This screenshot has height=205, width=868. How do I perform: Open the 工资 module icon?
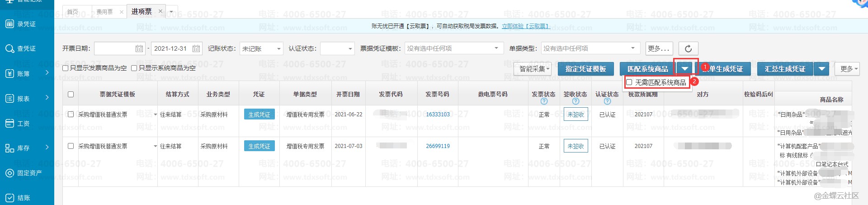(x=9, y=123)
